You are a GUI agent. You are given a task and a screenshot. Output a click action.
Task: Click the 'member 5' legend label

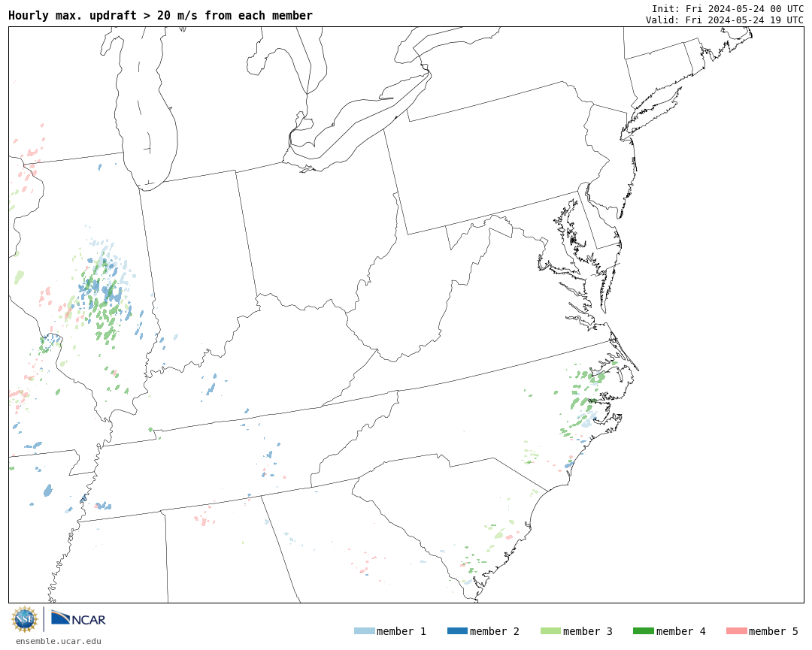774,631
